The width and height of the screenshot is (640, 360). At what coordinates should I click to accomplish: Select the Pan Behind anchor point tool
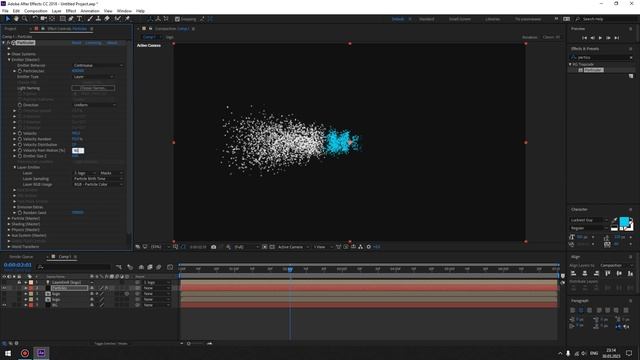52,19
